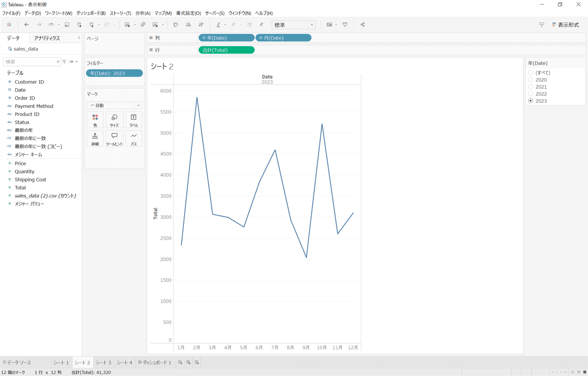Select the 2022 year radio option
Viewport: 588px width, 376px height.
(x=531, y=94)
